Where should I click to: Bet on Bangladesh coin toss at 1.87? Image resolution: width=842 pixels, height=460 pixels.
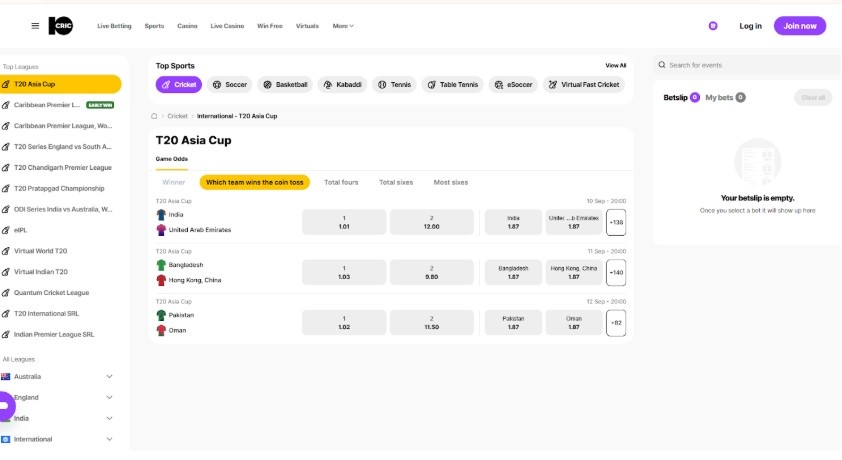point(513,273)
